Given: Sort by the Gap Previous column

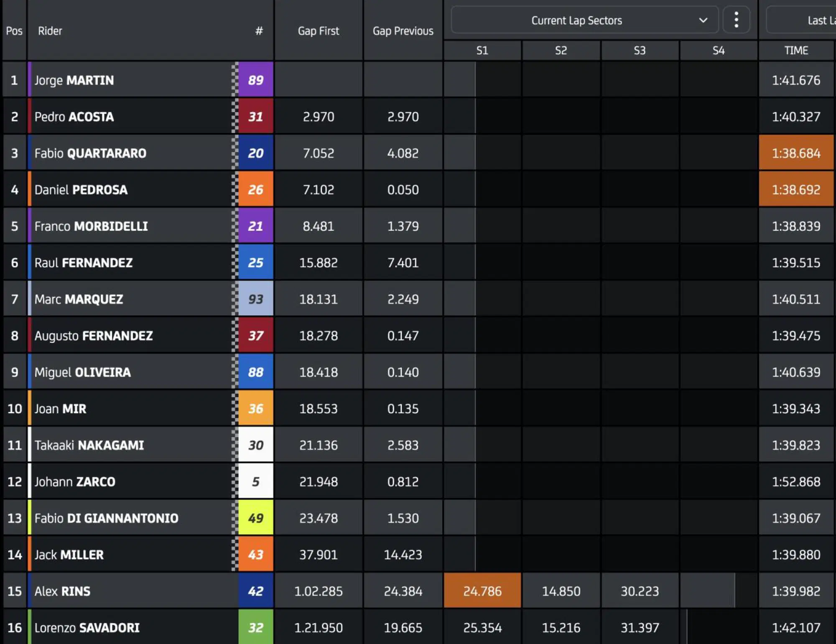Looking at the screenshot, I should [403, 31].
